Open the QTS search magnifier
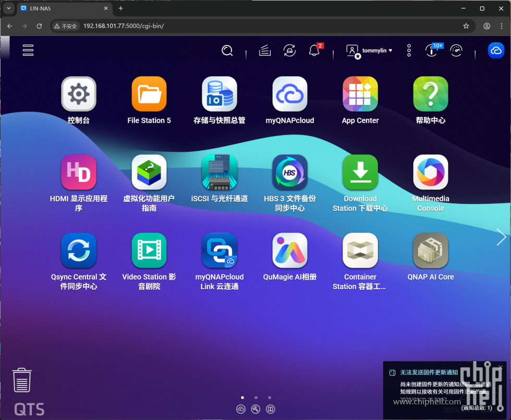This screenshot has height=420, width=511. pos(227,51)
